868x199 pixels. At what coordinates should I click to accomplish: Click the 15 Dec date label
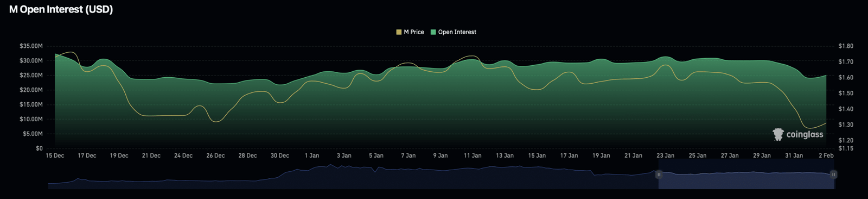click(55, 156)
